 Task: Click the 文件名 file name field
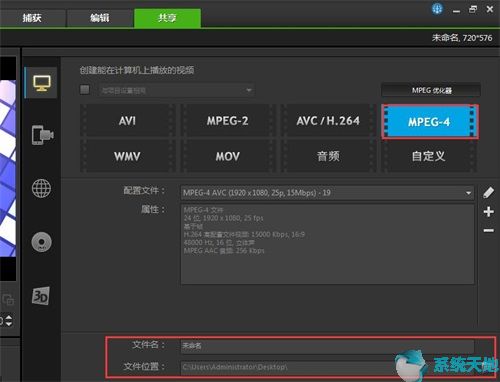(327, 346)
